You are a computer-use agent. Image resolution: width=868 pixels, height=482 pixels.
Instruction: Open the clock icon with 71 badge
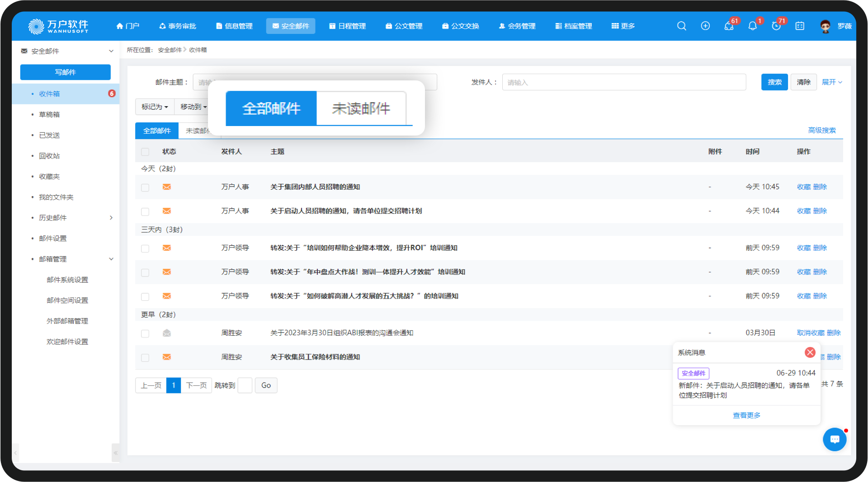[776, 26]
